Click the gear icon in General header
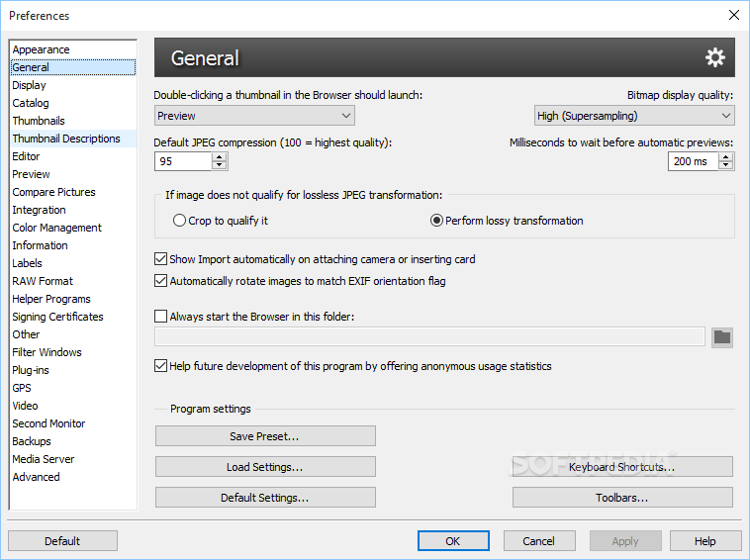 [714, 58]
